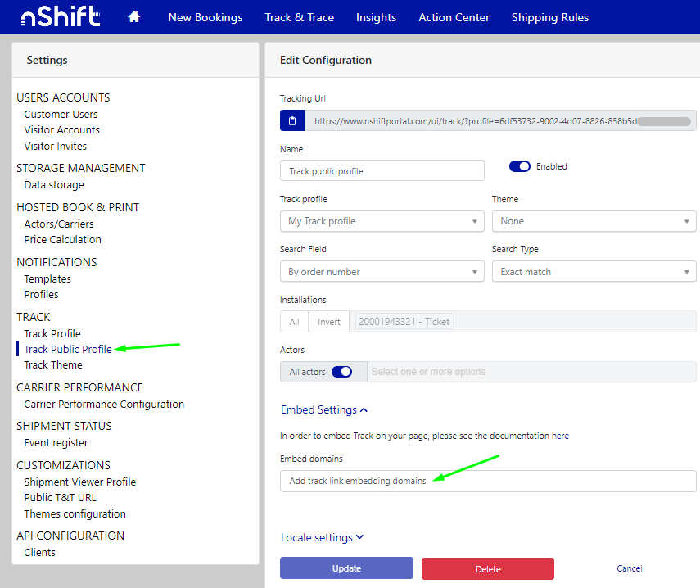Toggle the All actors switch
This screenshot has height=588, width=700.
click(x=342, y=372)
